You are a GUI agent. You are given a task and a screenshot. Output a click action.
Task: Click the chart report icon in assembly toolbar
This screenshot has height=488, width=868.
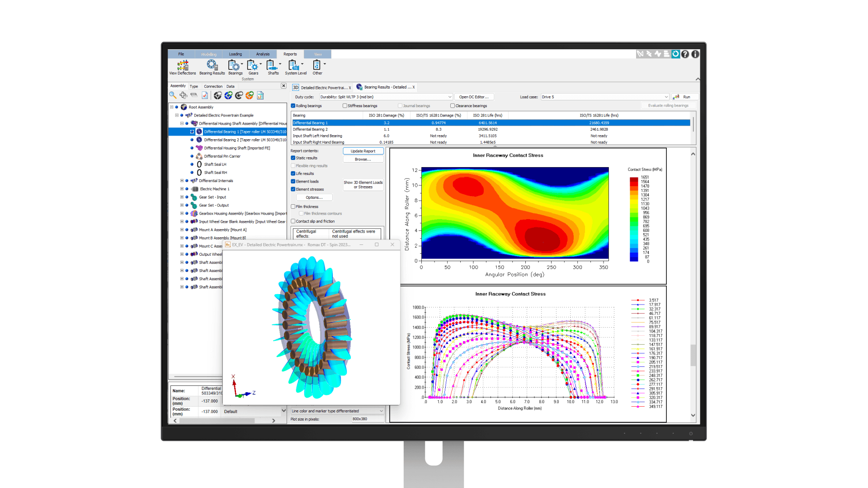tap(260, 95)
